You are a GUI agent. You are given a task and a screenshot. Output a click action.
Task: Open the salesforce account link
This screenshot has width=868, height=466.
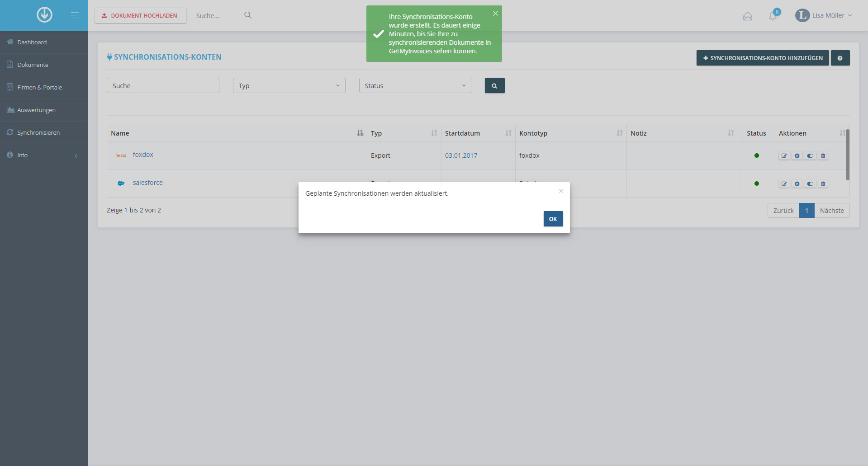147,183
